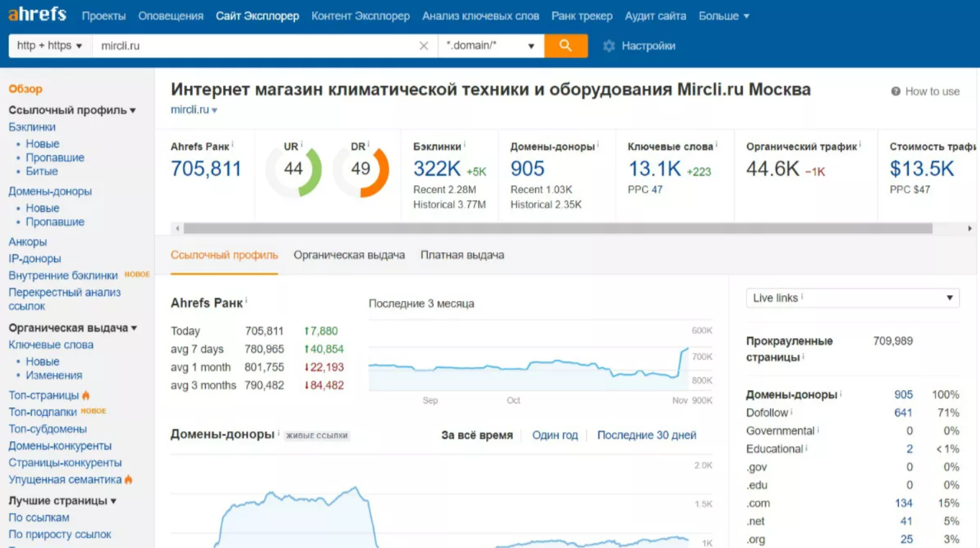Click the 905 referring domains metric

tap(527, 169)
